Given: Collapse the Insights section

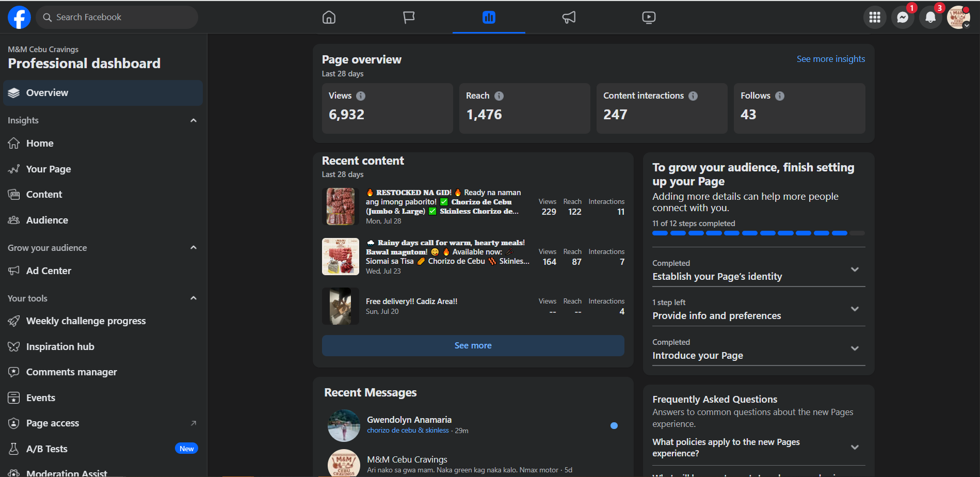Looking at the screenshot, I should coord(194,120).
